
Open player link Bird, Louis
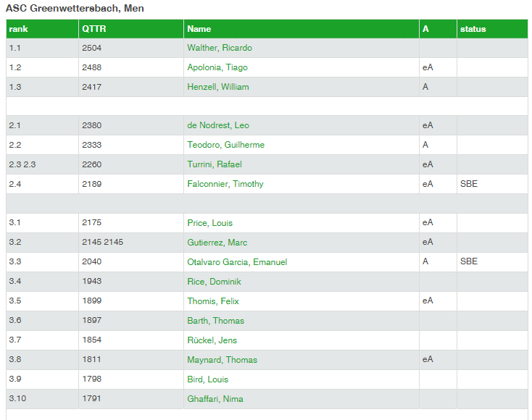click(x=207, y=379)
